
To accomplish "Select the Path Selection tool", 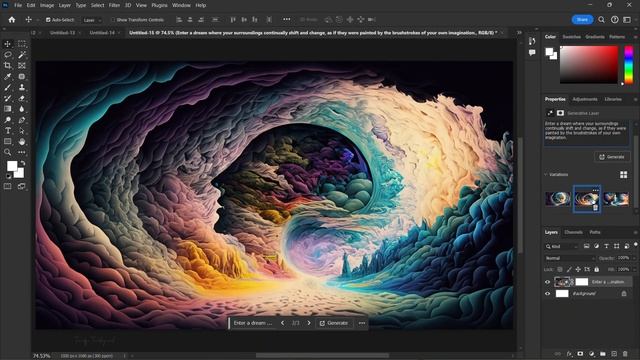I will (22, 131).
